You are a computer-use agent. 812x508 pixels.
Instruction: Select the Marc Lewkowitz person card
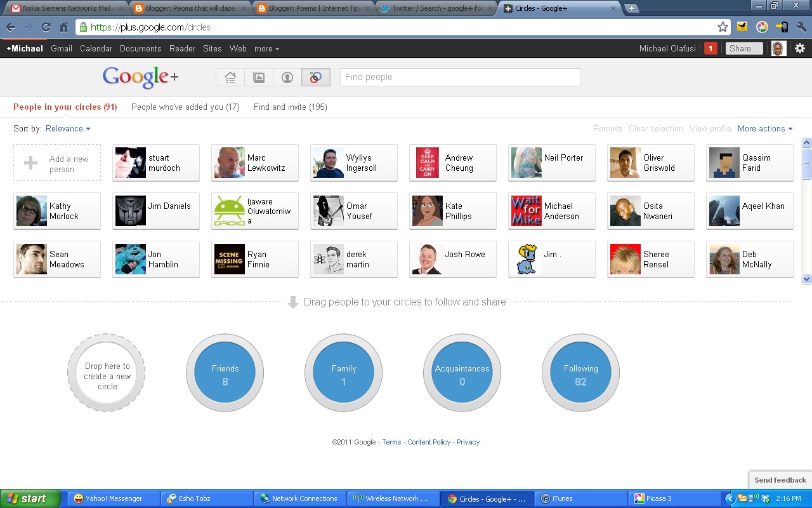pos(255,163)
